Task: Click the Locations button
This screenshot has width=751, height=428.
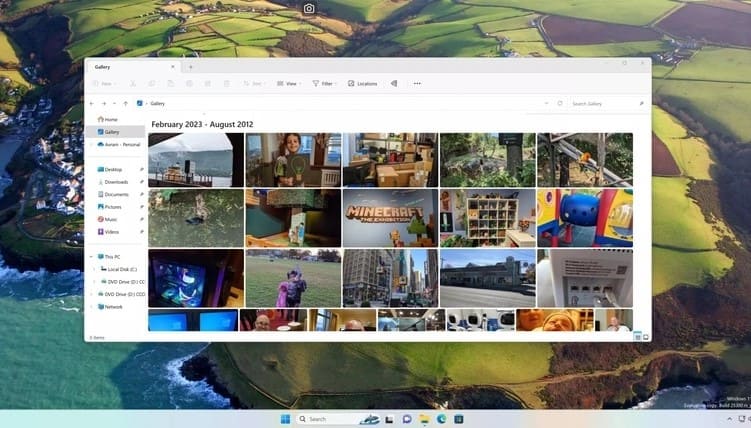Action: pyautogui.click(x=363, y=84)
